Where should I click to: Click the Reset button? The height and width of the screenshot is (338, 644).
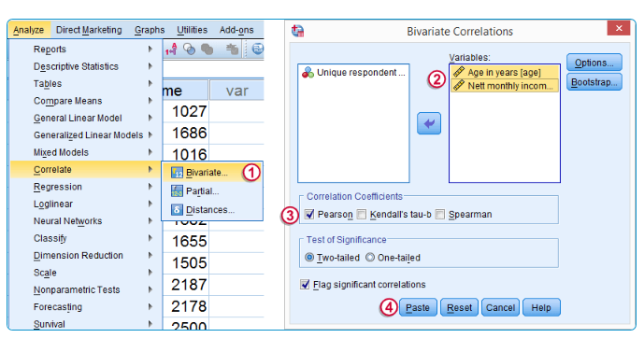click(x=459, y=307)
